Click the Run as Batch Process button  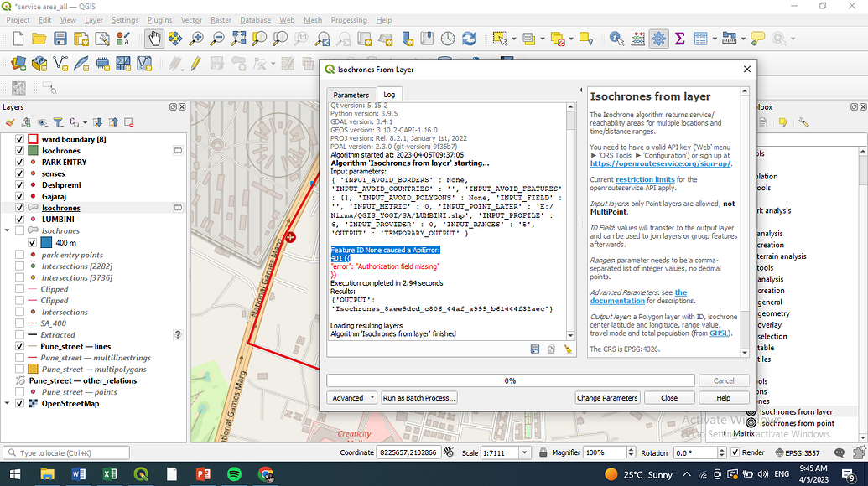[418, 397]
